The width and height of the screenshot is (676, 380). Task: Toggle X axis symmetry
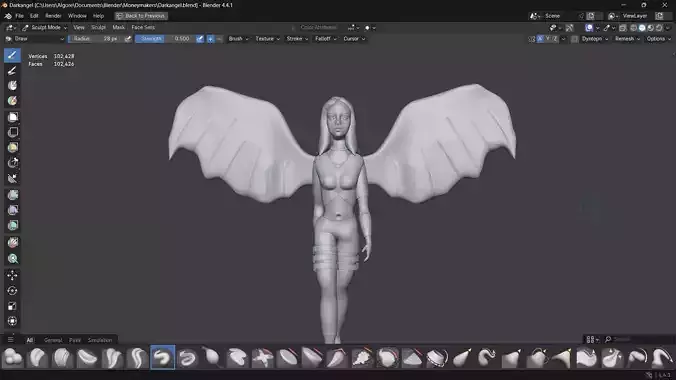pos(540,39)
